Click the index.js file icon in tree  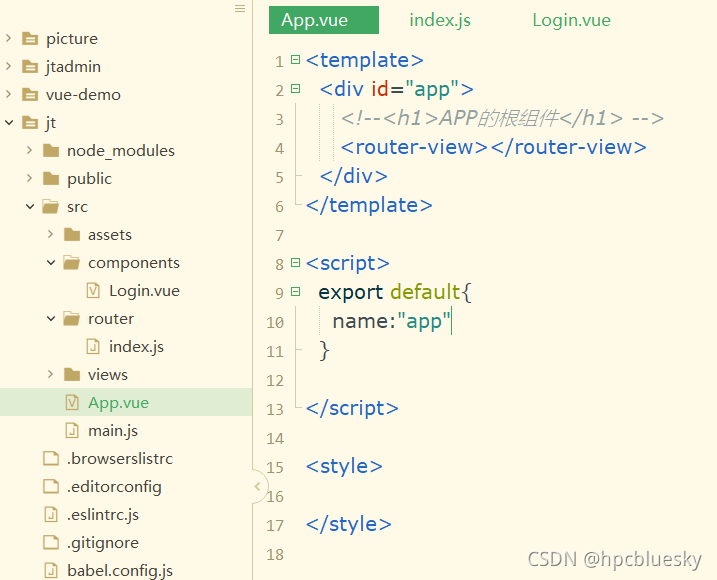[93, 346]
